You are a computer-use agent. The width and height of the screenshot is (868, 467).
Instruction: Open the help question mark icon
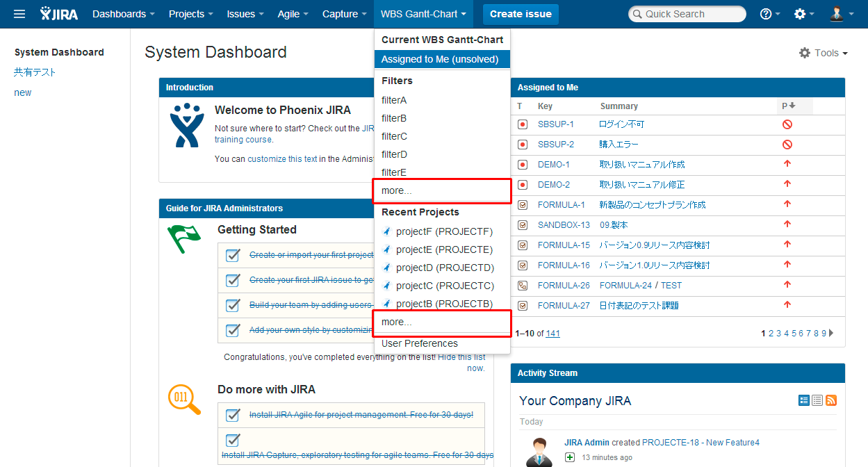[x=766, y=14]
